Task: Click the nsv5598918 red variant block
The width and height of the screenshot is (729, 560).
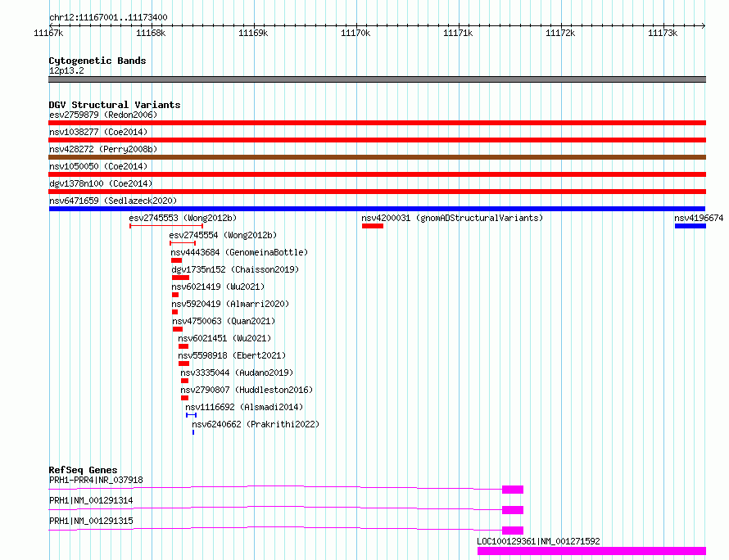Action: [x=183, y=364]
